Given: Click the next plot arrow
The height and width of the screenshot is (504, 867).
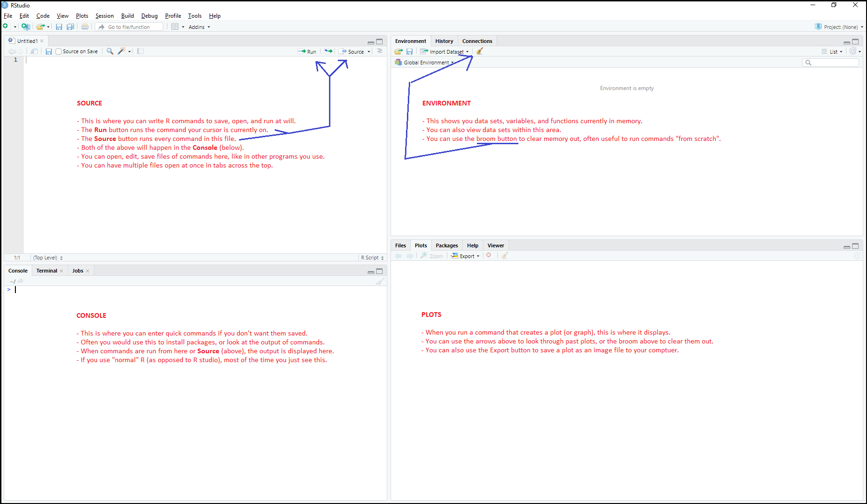Looking at the screenshot, I should pos(410,256).
